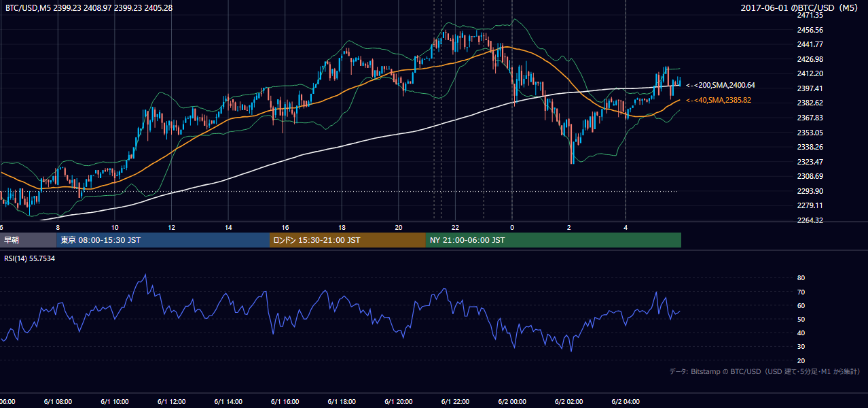Click the 6/2 02:00 date label

[x=569, y=401]
